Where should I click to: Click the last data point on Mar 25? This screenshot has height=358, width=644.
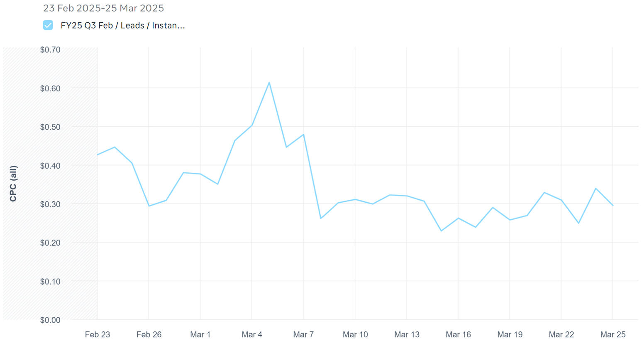click(613, 206)
